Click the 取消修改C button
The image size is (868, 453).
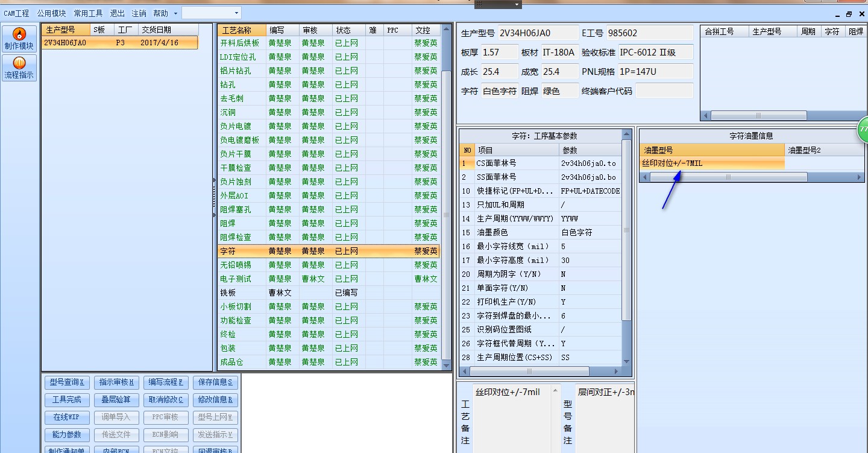point(165,400)
